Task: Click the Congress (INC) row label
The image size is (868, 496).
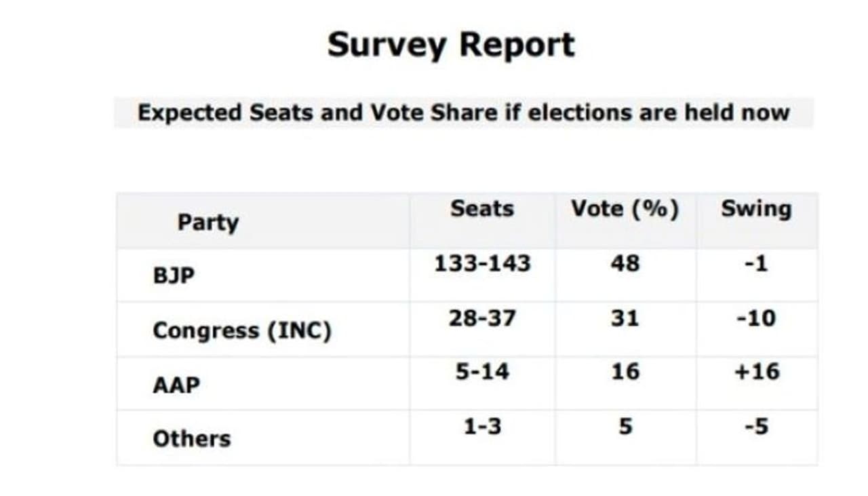Action: point(242,330)
